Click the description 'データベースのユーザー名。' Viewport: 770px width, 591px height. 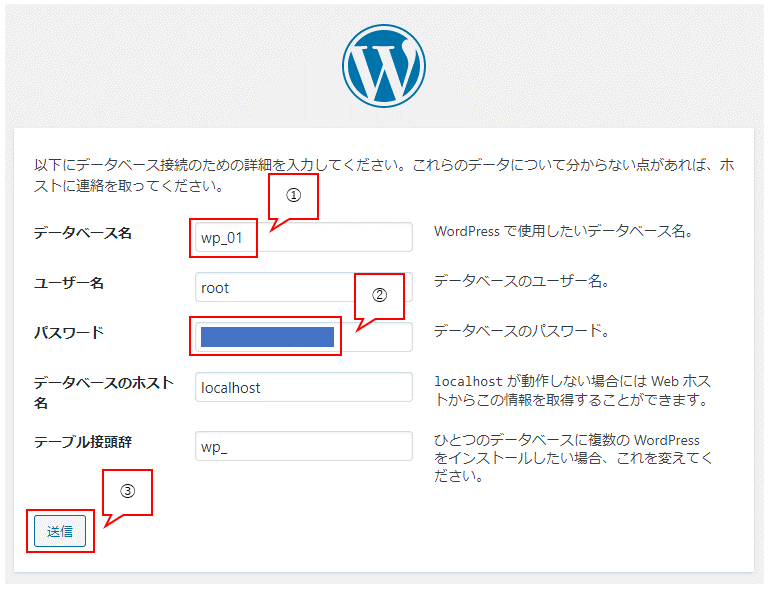522,281
